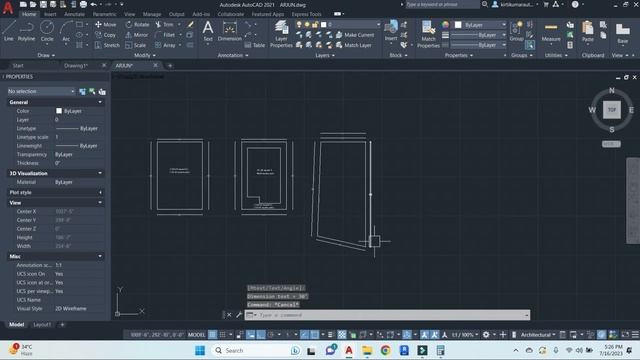Click Make Current layer button
The width and height of the screenshot is (640, 360).
coord(355,35)
